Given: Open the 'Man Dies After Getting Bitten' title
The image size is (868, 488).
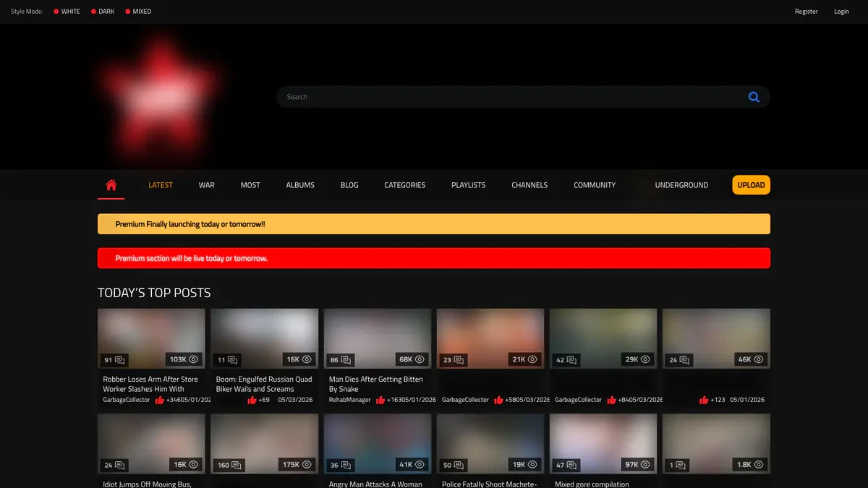Looking at the screenshot, I should [375, 384].
